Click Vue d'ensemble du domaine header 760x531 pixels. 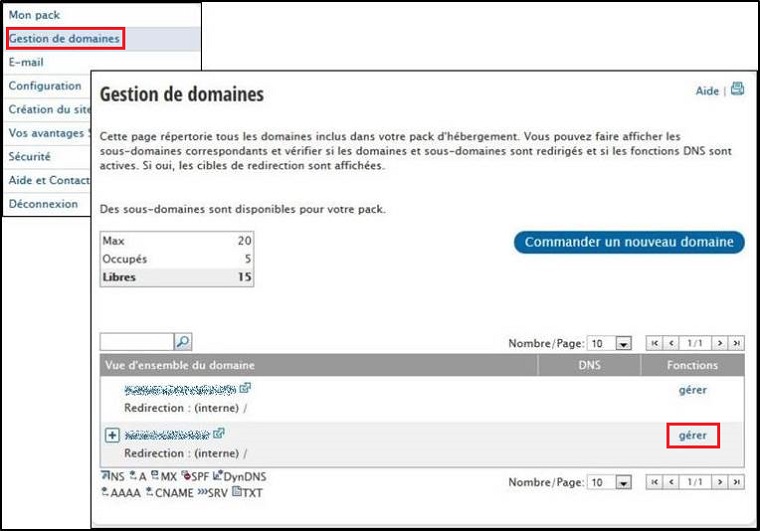tap(180, 365)
